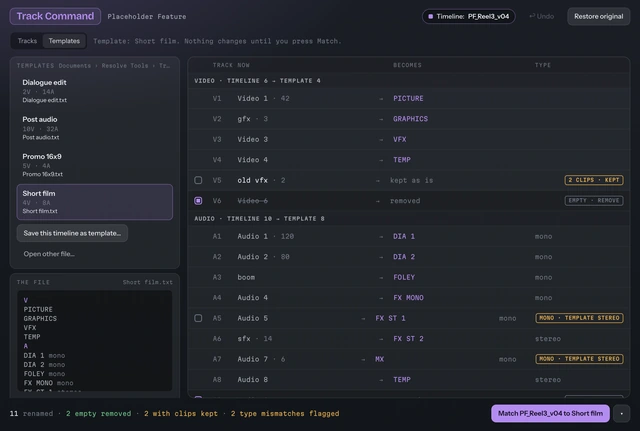Open the options next to Match button
The width and height of the screenshot is (640, 431).
[622, 413]
